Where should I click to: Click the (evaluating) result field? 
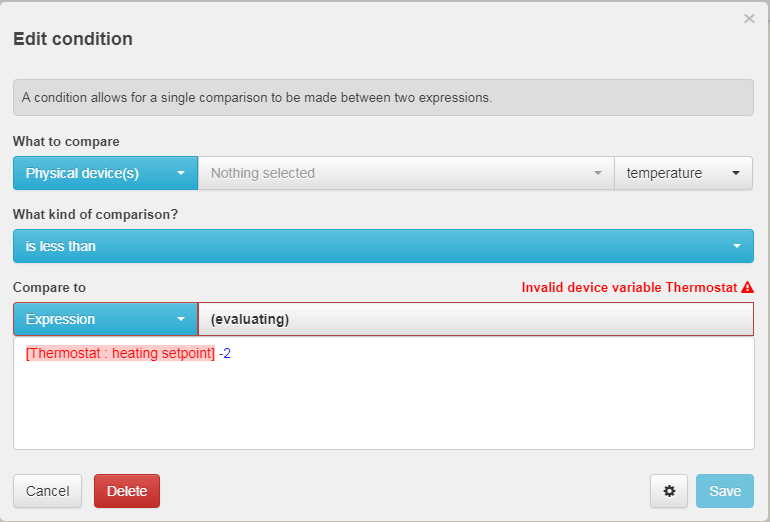click(x=475, y=319)
